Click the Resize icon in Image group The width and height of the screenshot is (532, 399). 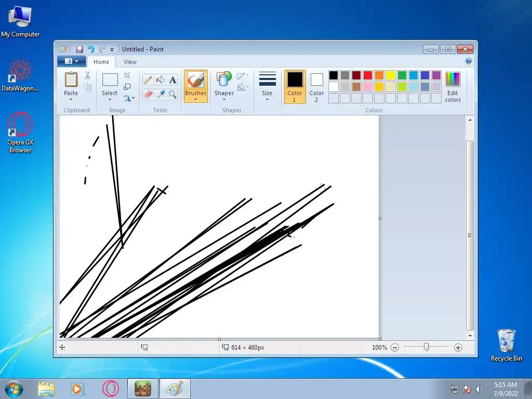pyautogui.click(x=127, y=87)
